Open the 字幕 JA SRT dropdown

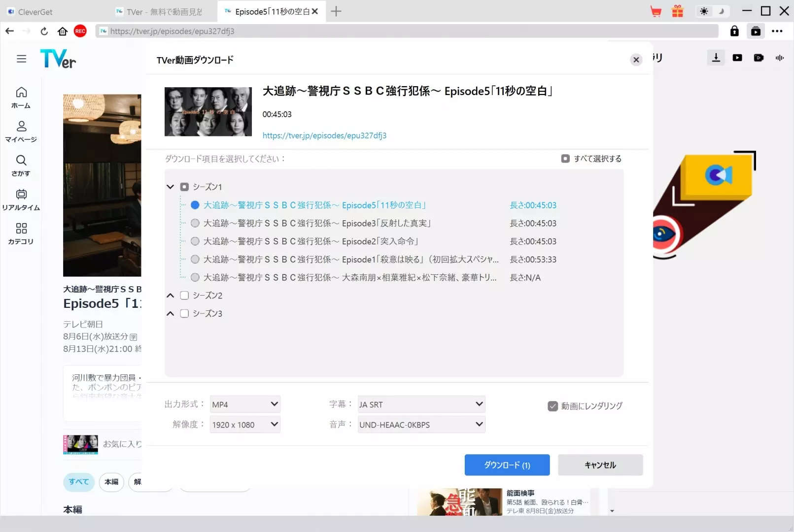click(x=421, y=404)
